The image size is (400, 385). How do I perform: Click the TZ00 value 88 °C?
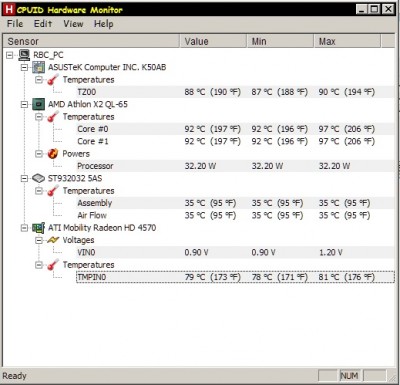[213, 92]
